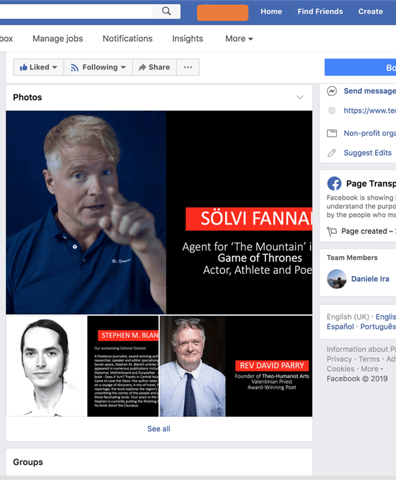Click the Non-profit organisation category link

(370, 133)
